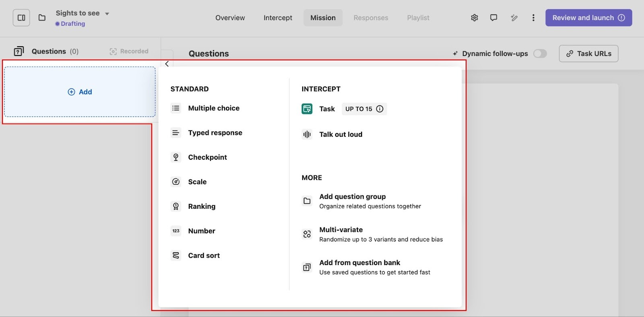Click the magic wand icon
Image resolution: width=644 pixels, height=317 pixels.
coord(514,18)
